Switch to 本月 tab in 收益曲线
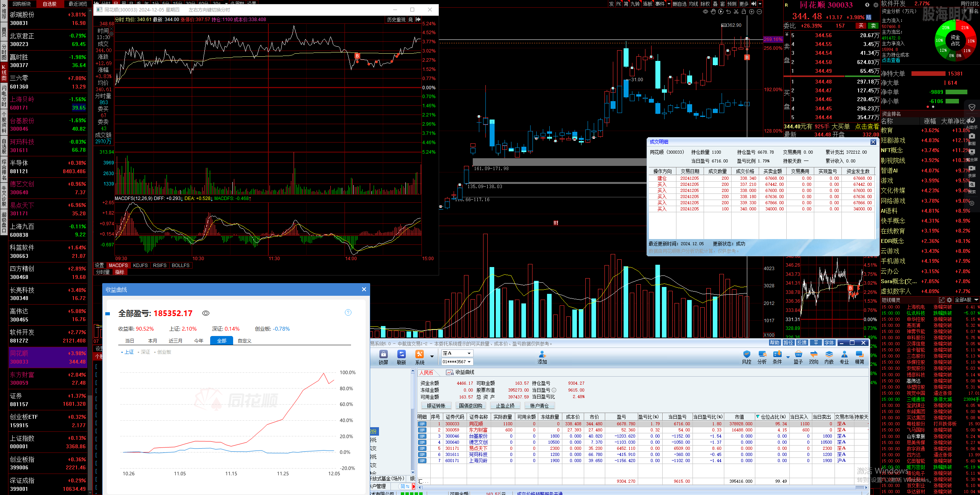This screenshot has height=495, width=980. [x=153, y=341]
